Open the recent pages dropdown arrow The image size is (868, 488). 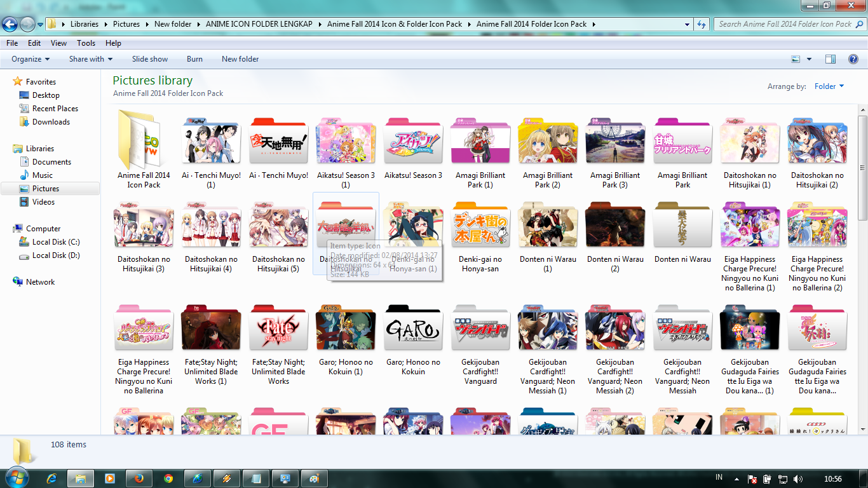pyautogui.click(x=40, y=25)
